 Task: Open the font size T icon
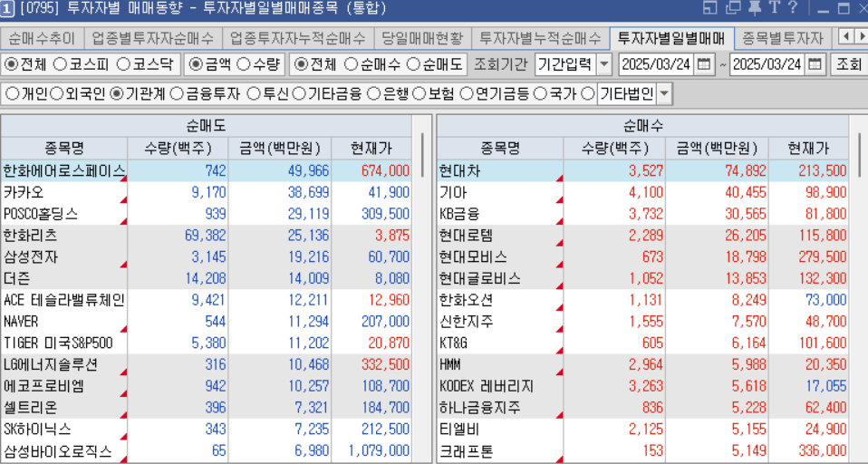click(775, 8)
